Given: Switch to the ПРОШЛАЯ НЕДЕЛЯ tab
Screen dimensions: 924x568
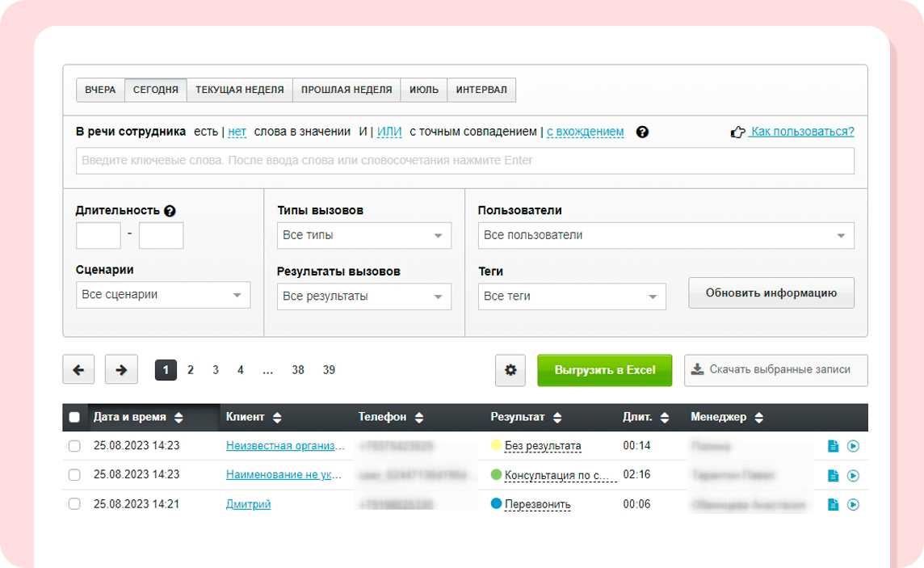Looking at the screenshot, I should (346, 90).
